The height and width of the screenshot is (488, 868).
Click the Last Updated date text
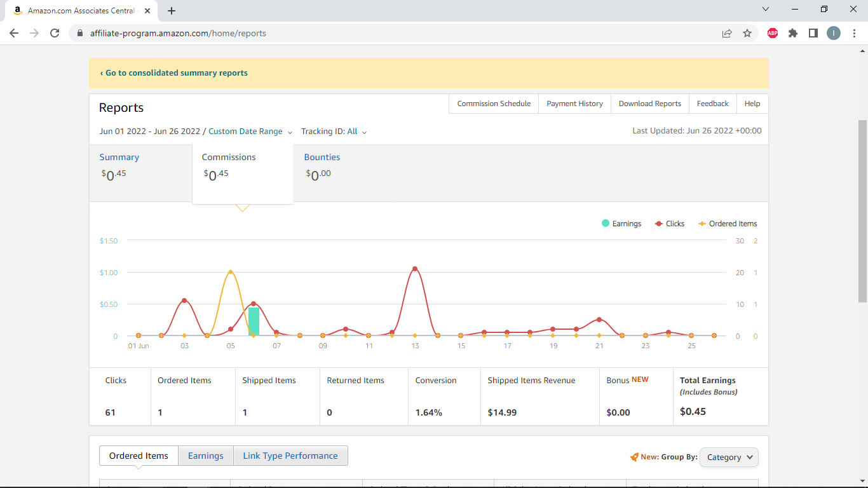coord(696,131)
